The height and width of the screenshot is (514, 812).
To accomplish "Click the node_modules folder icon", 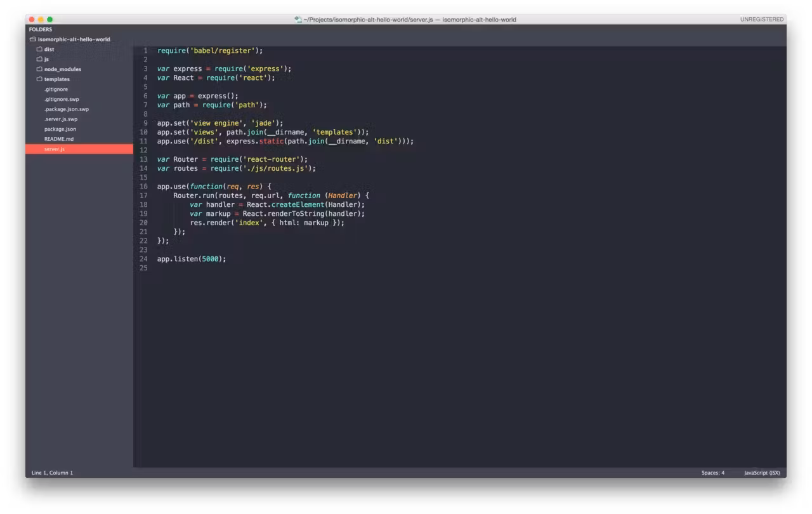I will (x=39, y=69).
